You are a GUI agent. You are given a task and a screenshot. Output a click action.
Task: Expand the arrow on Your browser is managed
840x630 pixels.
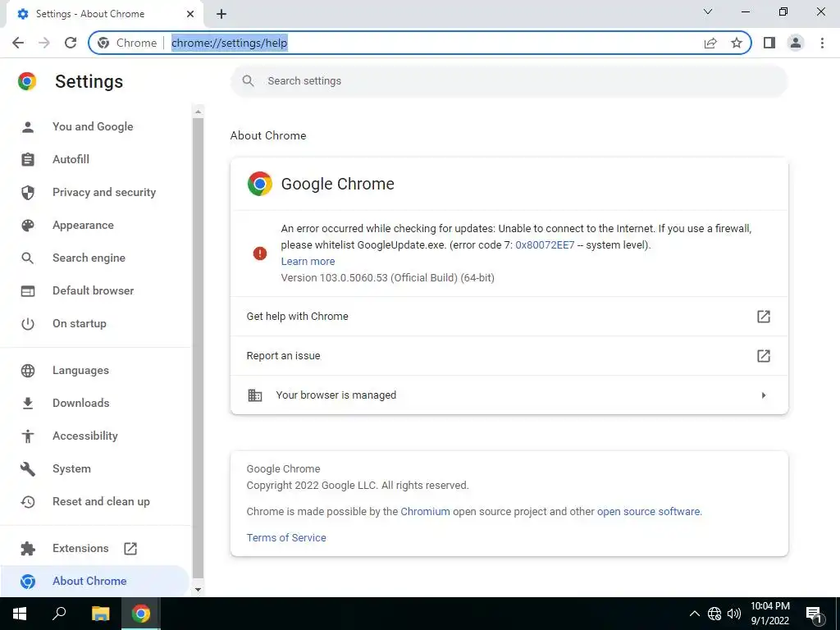pos(764,395)
